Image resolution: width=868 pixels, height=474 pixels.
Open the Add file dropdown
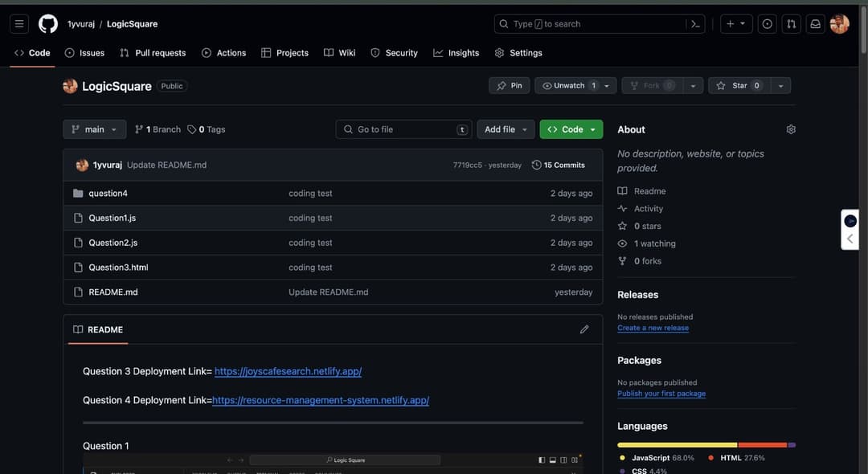506,129
